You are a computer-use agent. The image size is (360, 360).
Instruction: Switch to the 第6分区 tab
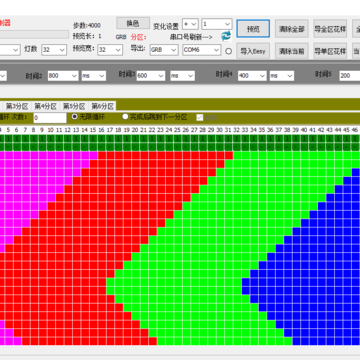click(x=103, y=106)
